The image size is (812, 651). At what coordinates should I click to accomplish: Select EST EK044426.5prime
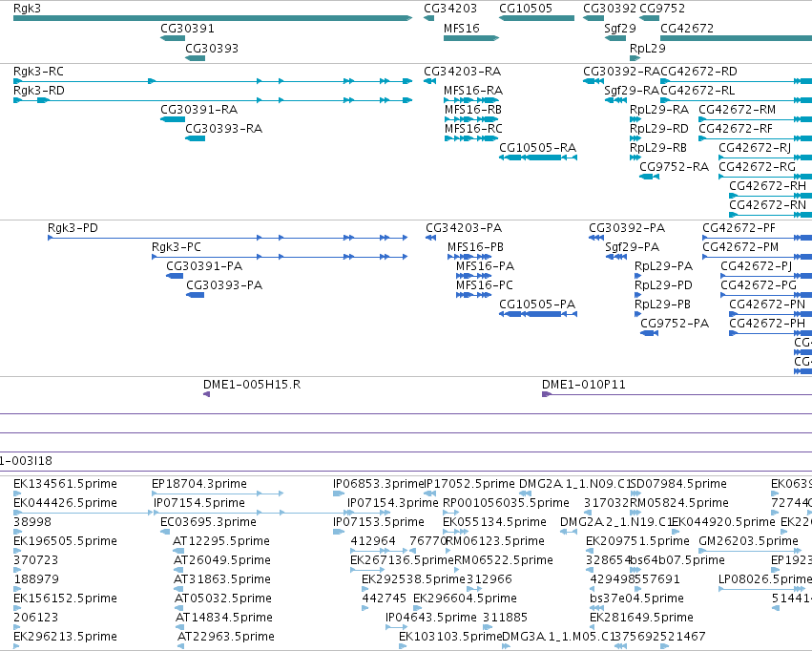[x=83, y=513]
